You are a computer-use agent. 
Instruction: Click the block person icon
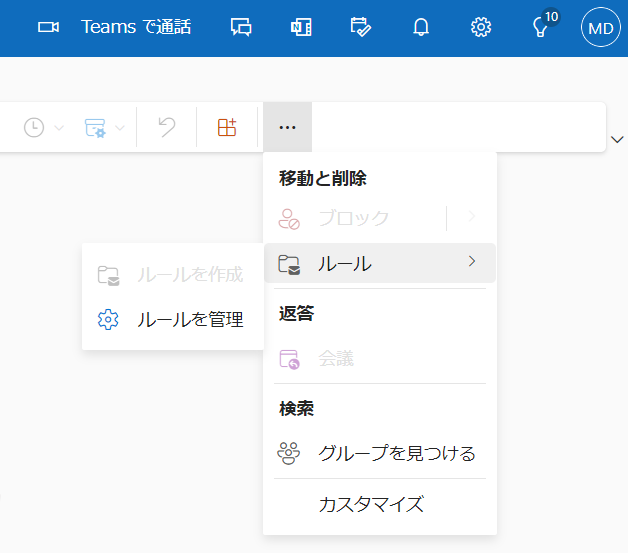(289, 219)
